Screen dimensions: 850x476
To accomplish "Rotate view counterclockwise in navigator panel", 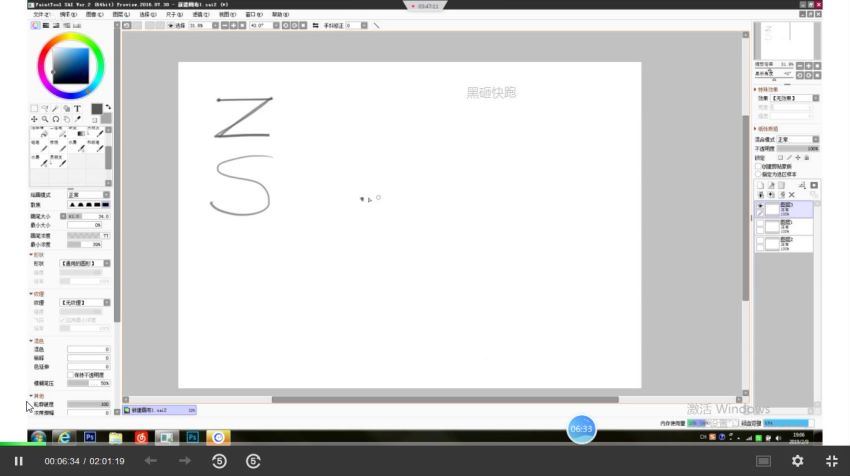I will click(800, 75).
